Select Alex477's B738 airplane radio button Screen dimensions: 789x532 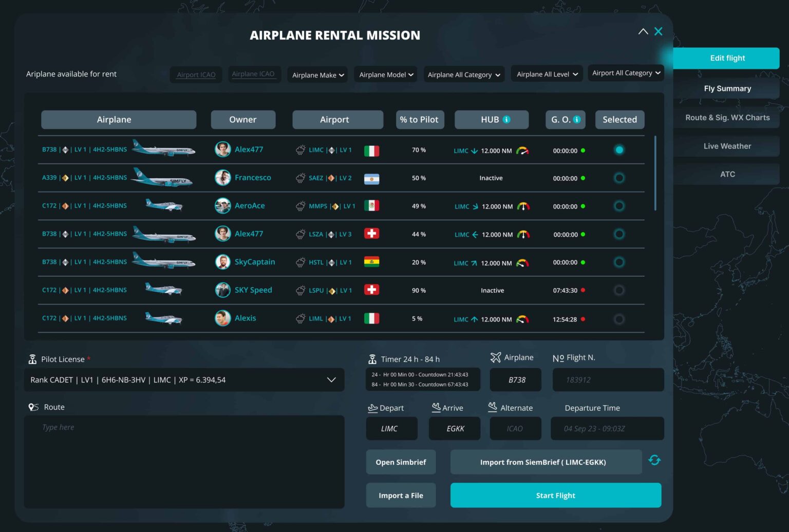tap(619, 149)
